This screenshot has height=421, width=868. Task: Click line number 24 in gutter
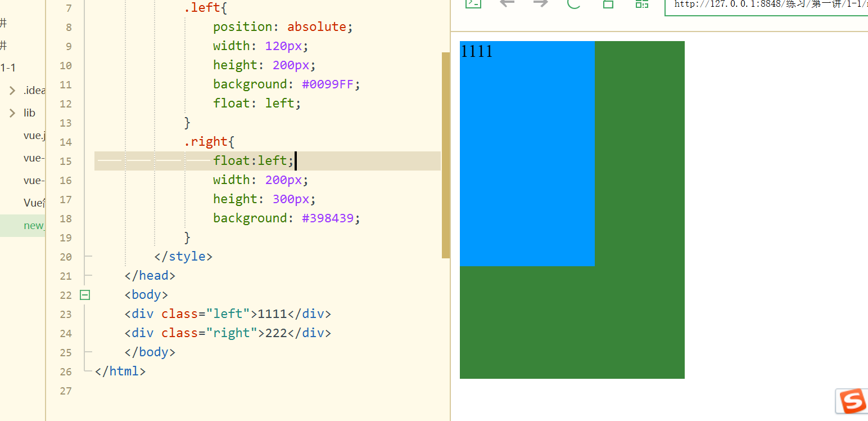(x=66, y=334)
